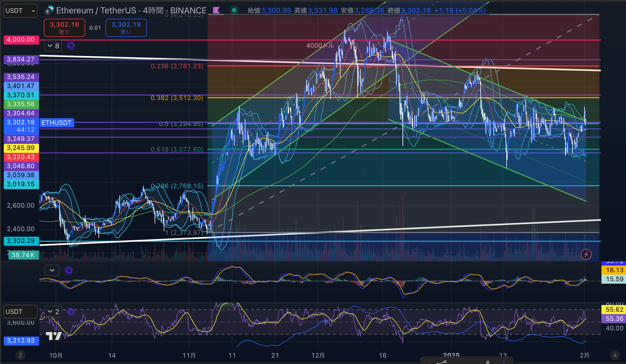Click the refresh icon in MACD pane
The height and width of the screenshot is (364, 626).
69,270
